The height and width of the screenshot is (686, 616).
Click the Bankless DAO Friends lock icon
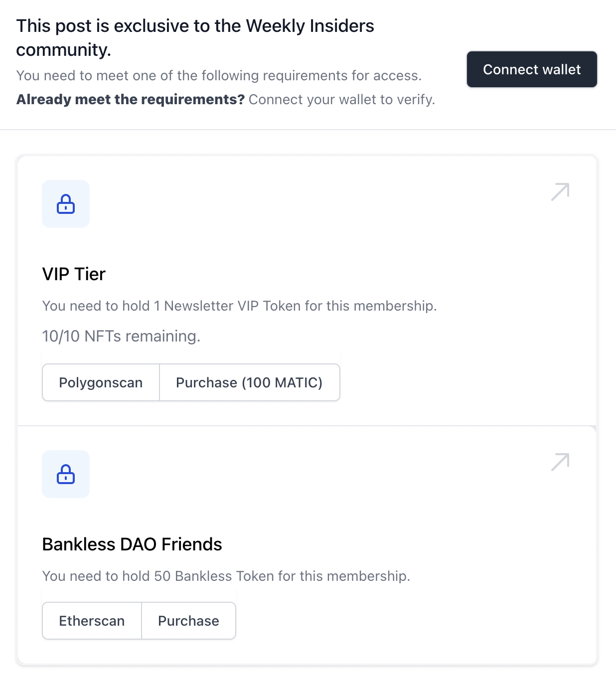66,474
